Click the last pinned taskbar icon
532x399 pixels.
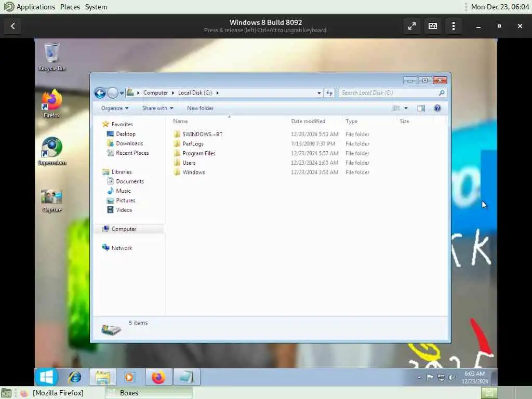pos(187,377)
